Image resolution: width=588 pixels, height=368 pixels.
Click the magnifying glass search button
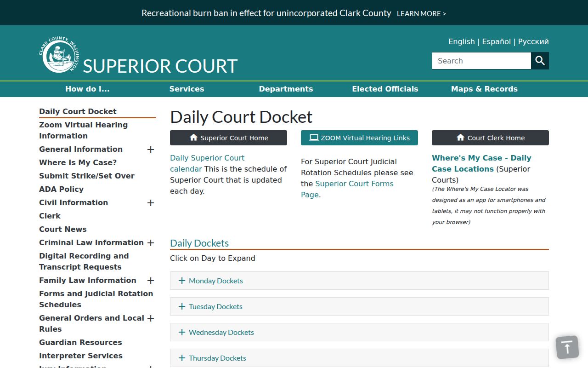(540, 61)
